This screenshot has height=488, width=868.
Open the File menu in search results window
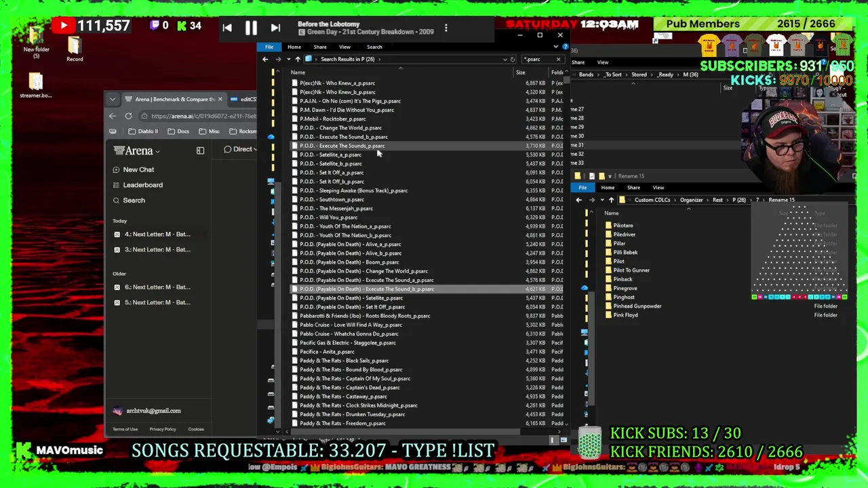269,47
